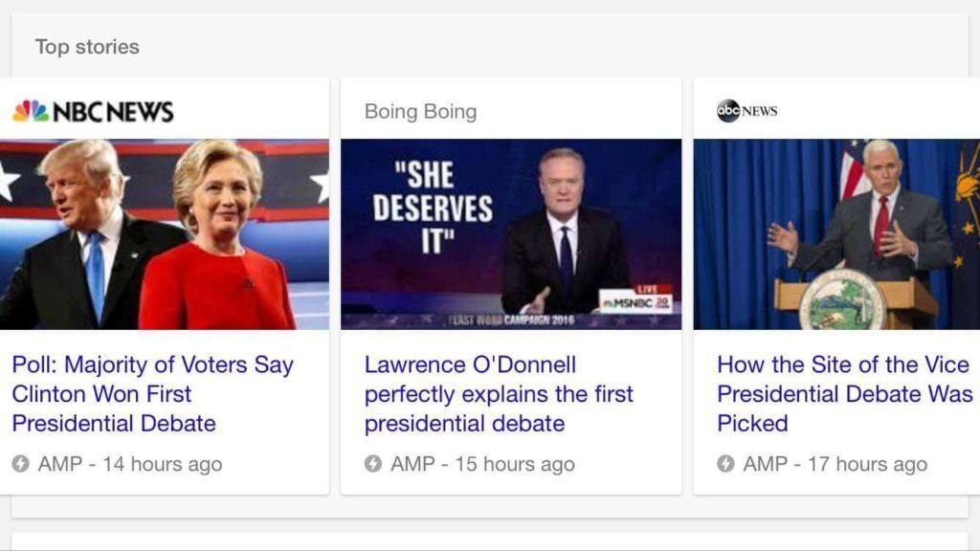
Task: Click the "17 hours ago" timestamp
Action: pyautogui.click(x=867, y=465)
